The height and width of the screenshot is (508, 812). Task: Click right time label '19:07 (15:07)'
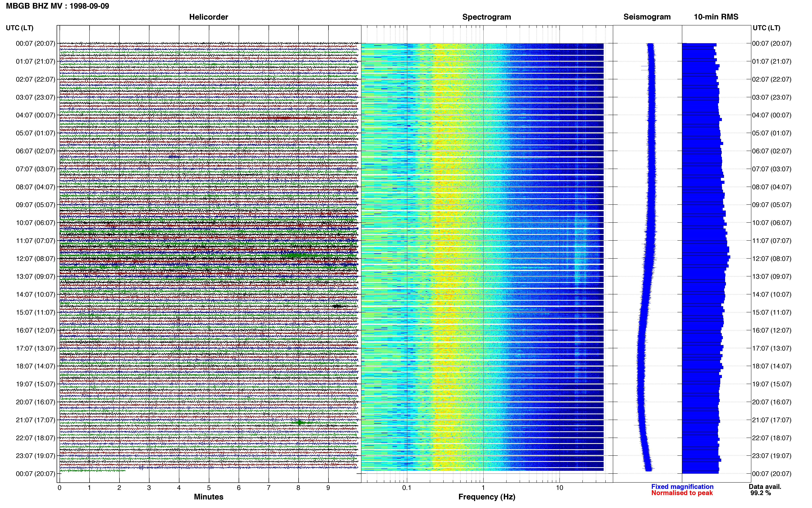pos(772,384)
